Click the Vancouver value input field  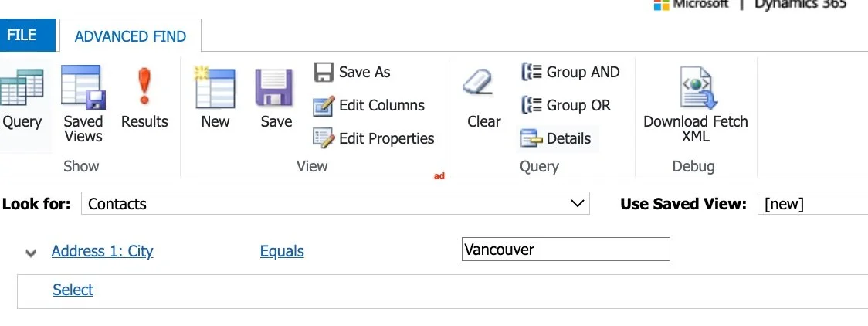pos(566,249)
